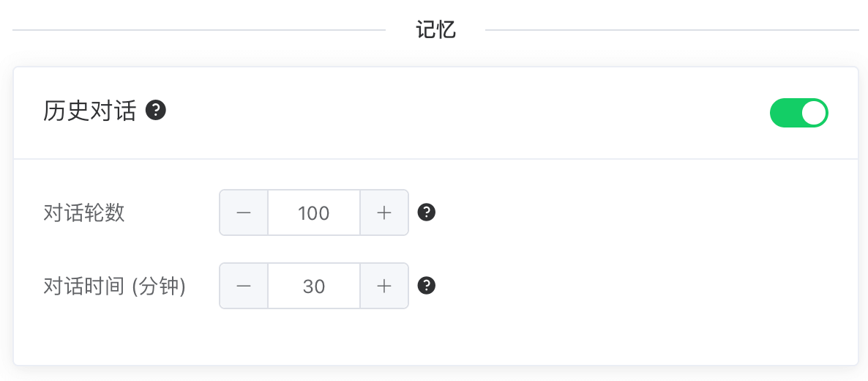Click the divider line right of 记忆
The image size is (868, 381).
point(672,30)
